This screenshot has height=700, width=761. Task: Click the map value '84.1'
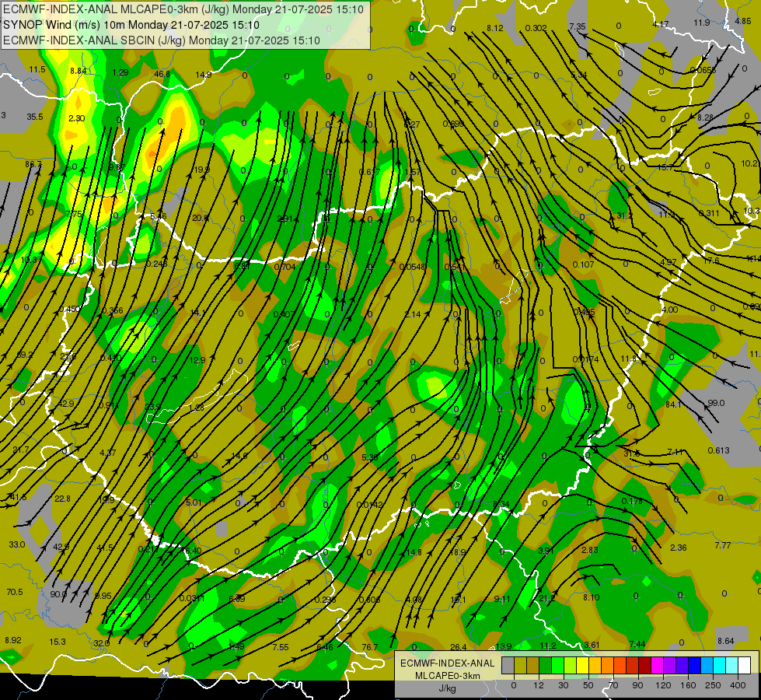click(673, 404)
